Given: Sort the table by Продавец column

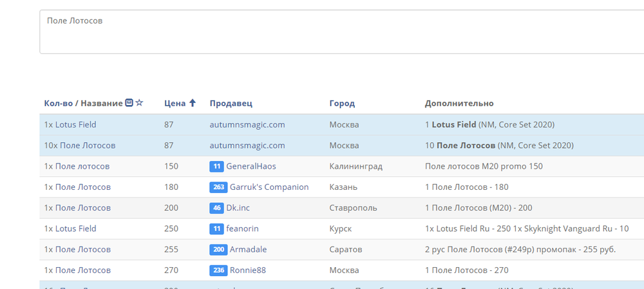Looking at the screenshot, I should [231, 104].
